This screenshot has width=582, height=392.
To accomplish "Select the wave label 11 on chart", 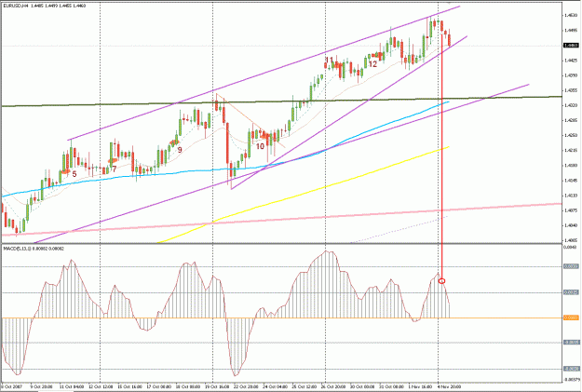I will (x=330, y=60).
